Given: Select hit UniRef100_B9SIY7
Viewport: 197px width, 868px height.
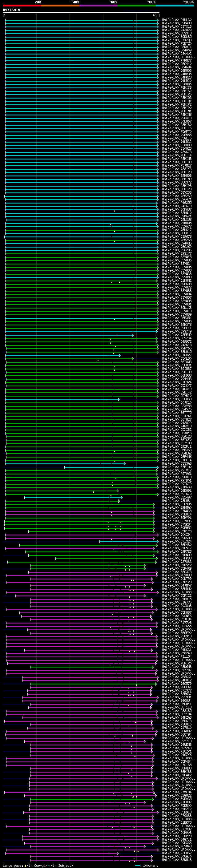Looking at the screenshot, I should click(177, 254).
